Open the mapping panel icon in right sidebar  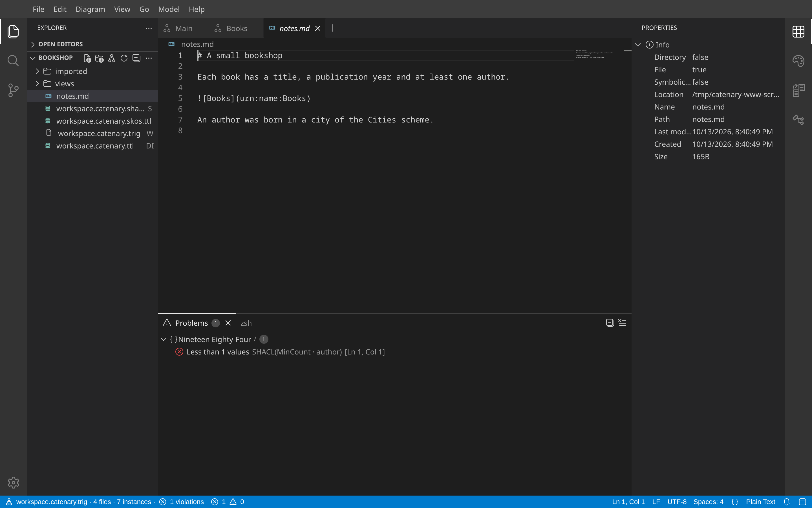point(798,120)
